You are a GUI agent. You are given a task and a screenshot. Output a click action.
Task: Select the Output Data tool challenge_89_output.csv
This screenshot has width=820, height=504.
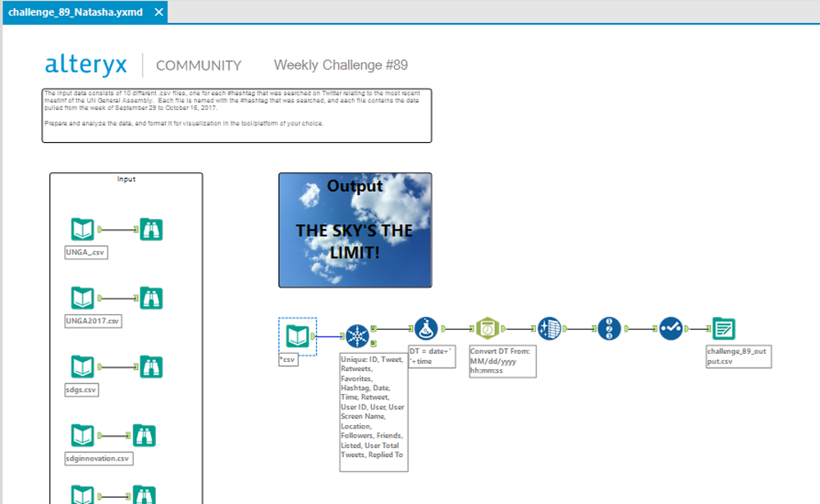coord(724,329)
